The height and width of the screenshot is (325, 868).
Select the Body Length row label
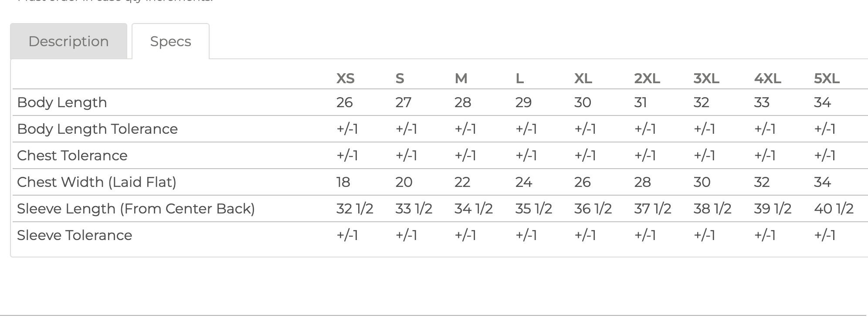coord(62,102)
